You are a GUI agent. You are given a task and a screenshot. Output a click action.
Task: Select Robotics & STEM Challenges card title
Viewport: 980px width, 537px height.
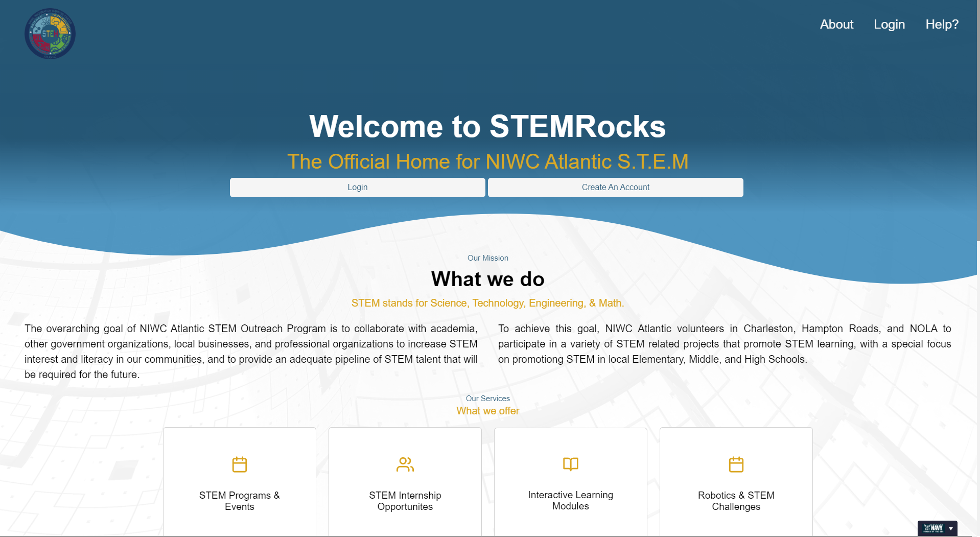736,501
